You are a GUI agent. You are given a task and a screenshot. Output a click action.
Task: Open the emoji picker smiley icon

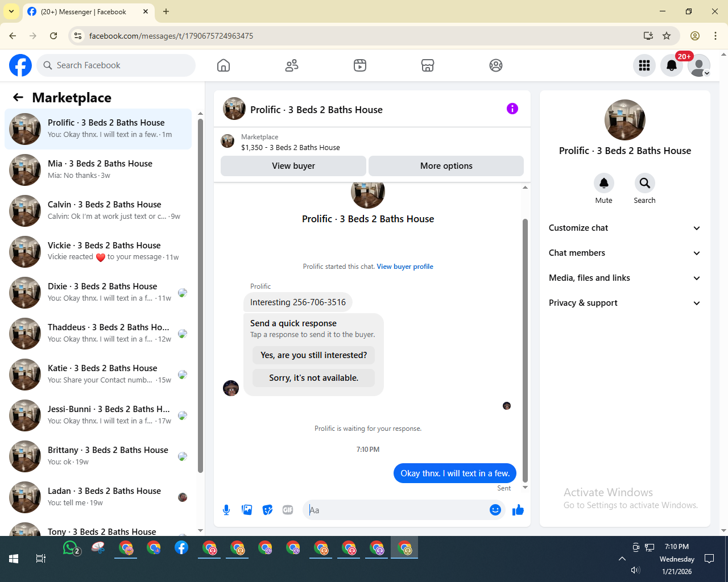tap(495, 510)
